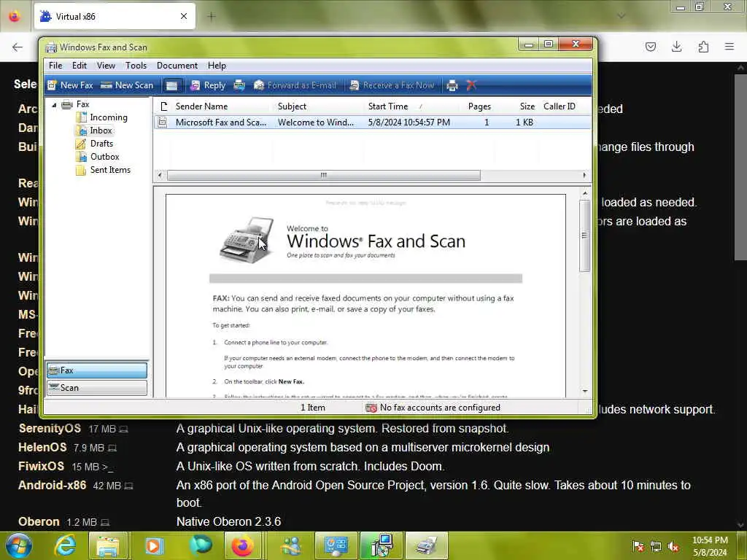Open Windows Media Player from taskbar

153,545
